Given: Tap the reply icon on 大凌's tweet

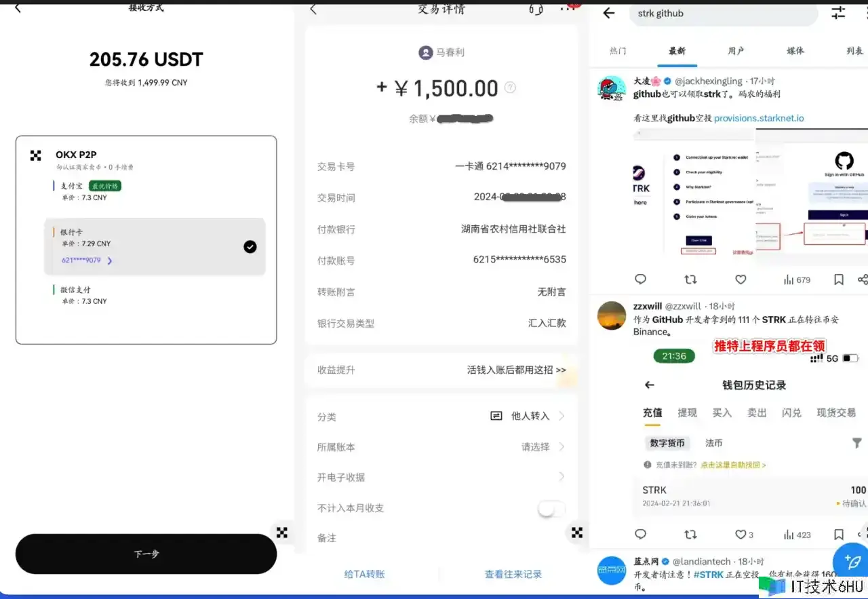Looking at the screenshot, I should point(640,279).
